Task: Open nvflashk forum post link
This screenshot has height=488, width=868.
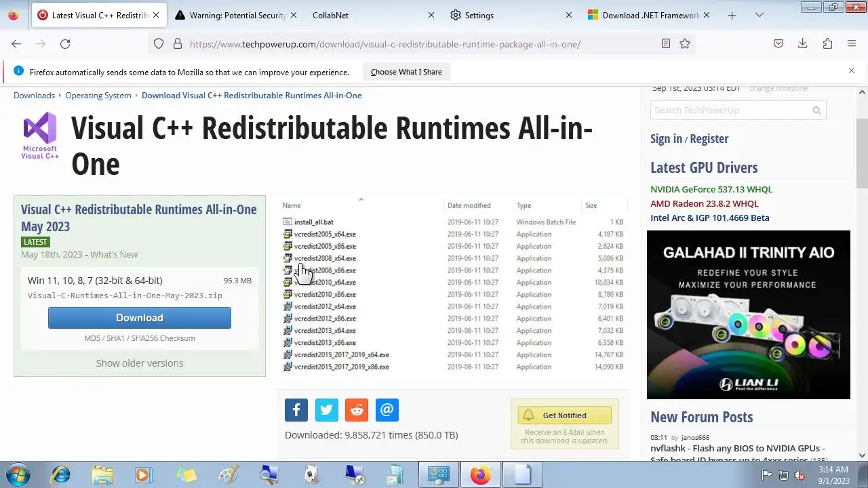Action: click(x=738, y=454)
